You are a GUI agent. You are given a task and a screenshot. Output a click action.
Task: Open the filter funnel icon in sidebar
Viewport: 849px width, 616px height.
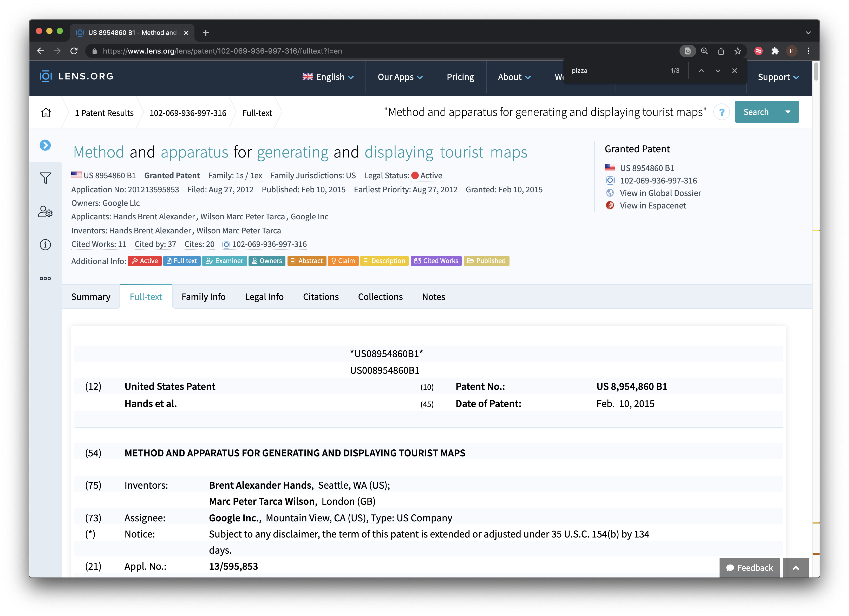[45, 178]
